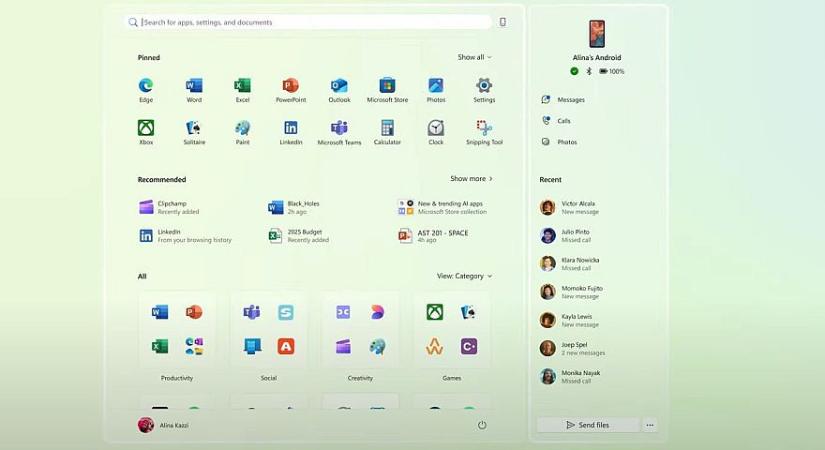Click the Send files button
Screen dimensions: 825x450
588,425
